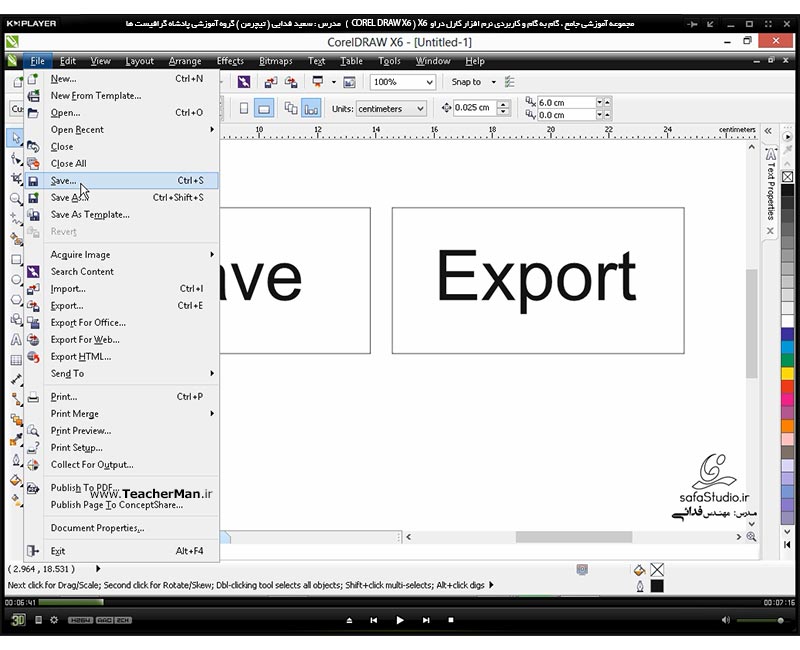Choose Document Properties... menu item
The height and width of the screenshot is (650, 800).
click(x=121, y=528)
